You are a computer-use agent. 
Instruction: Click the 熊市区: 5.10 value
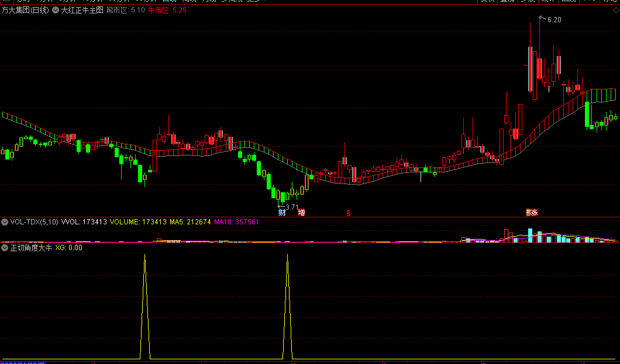tap(126, 11)
